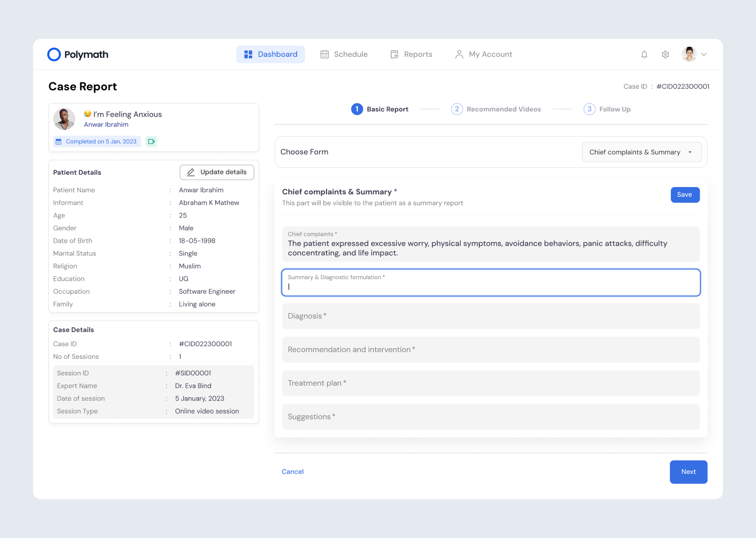Screen dimensions: 756x538
Task: Select the Dashboard tab
Action: click(270, 55)
